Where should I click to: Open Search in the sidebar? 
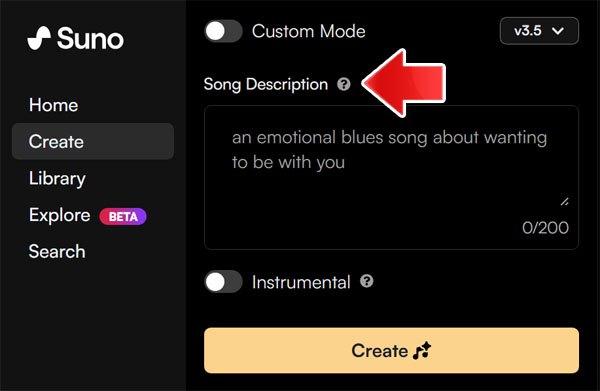point(57,252)
